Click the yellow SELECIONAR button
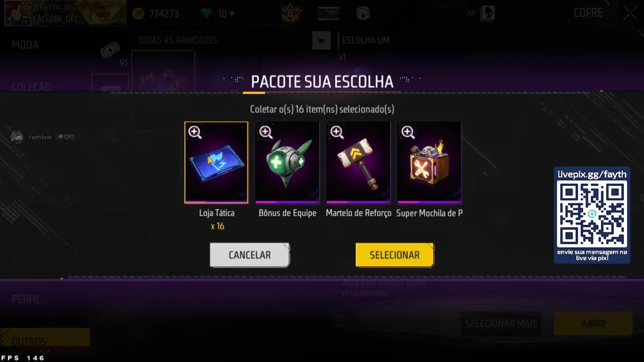The height and width of the screenshot is (362, 644). (x=394, y=255)
